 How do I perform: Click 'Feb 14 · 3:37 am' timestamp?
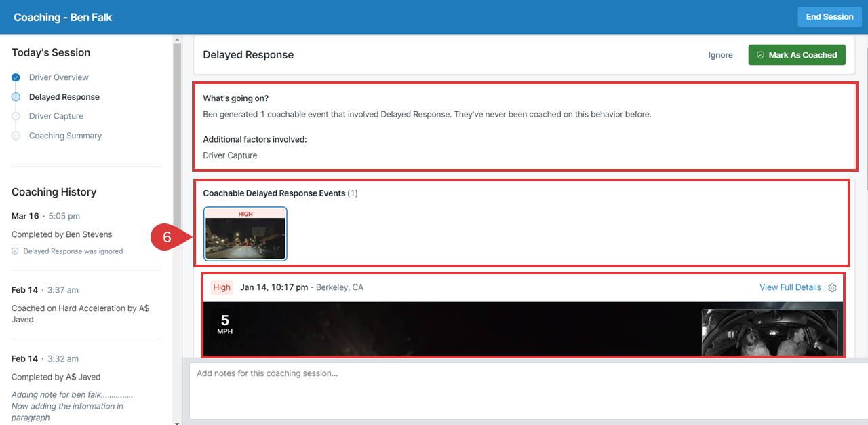(x=45, y=290)
